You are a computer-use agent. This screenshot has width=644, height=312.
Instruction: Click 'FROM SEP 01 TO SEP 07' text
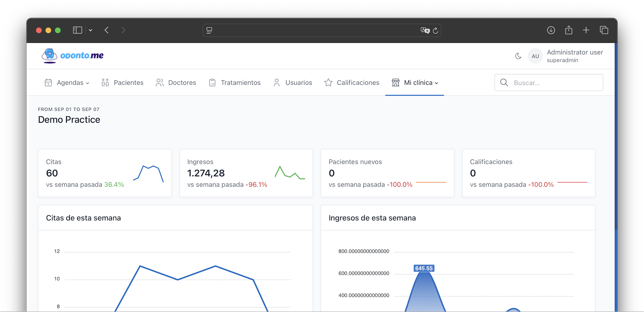69,109
